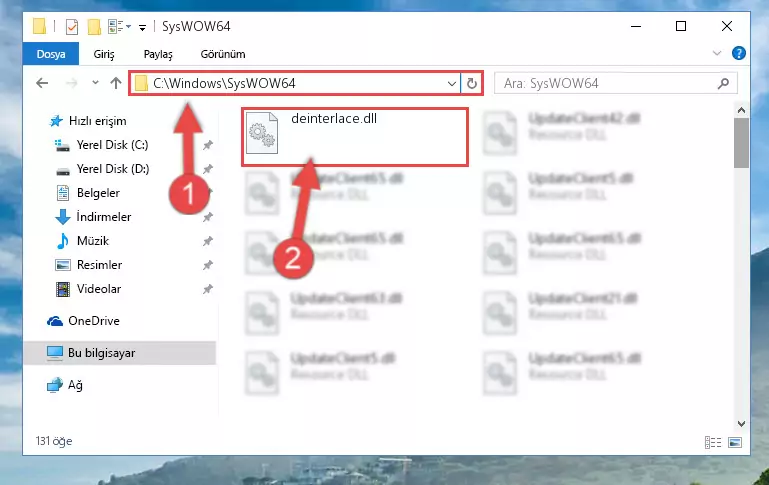
Task: Click the Ara: SysWOW64 search box
Action: 615,83
